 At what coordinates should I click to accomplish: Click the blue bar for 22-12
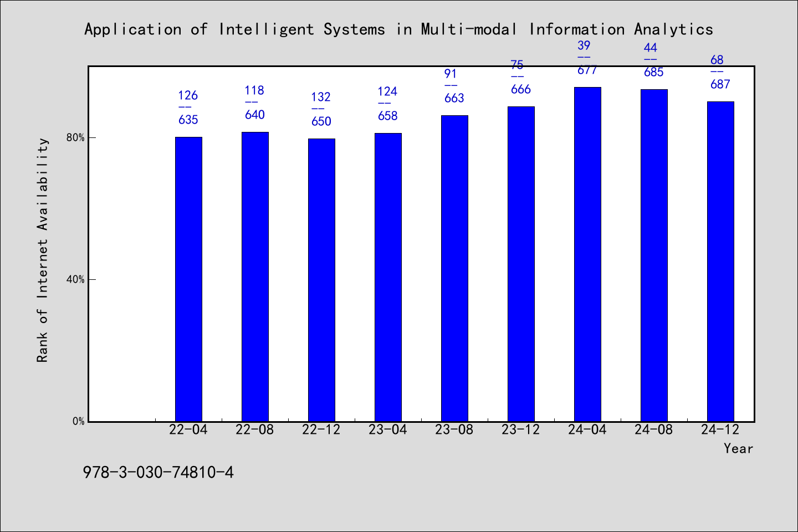(x=321, y=280)
